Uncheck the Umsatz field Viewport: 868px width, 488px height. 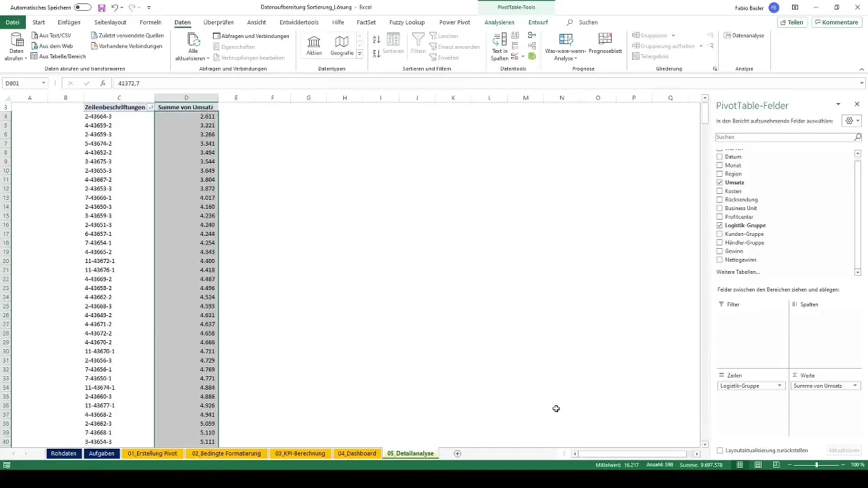click(x=720, y=182)
